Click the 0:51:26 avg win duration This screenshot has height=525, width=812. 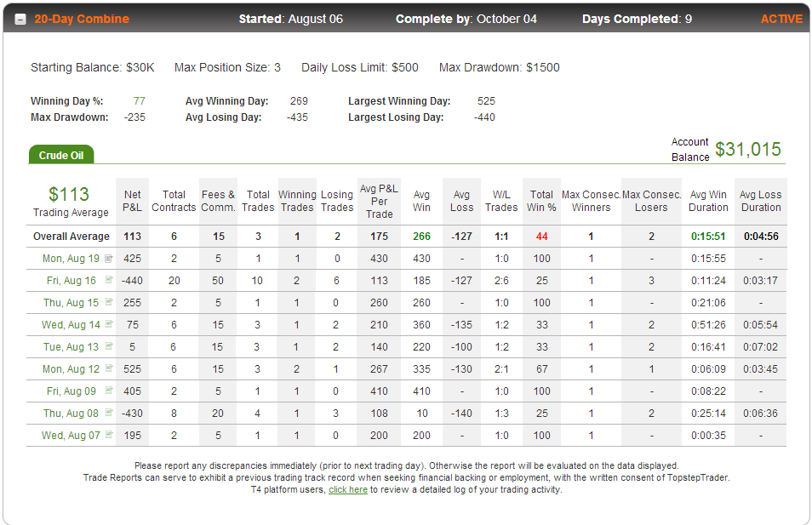[x=708, y=325]
